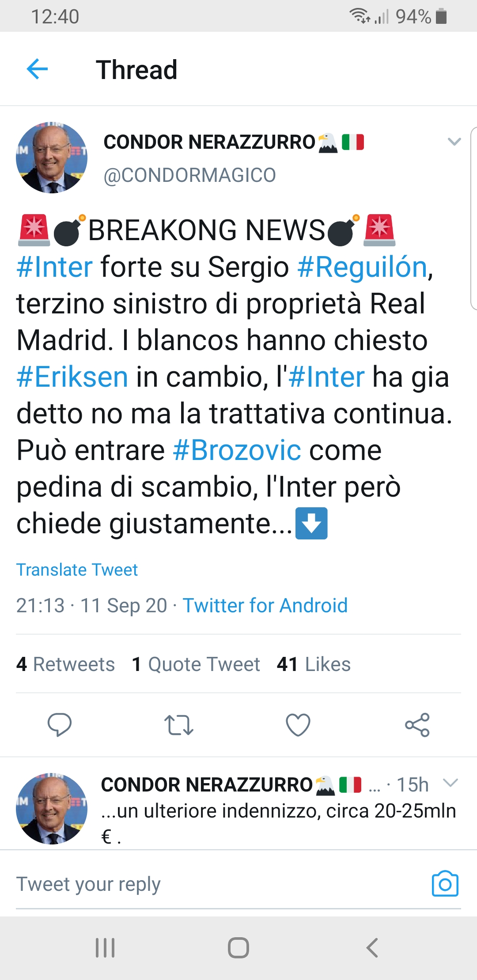Viewport: 477px width, 980px height.
Task: View the list of 4 Retweets
Action: [x=65, y=664]
